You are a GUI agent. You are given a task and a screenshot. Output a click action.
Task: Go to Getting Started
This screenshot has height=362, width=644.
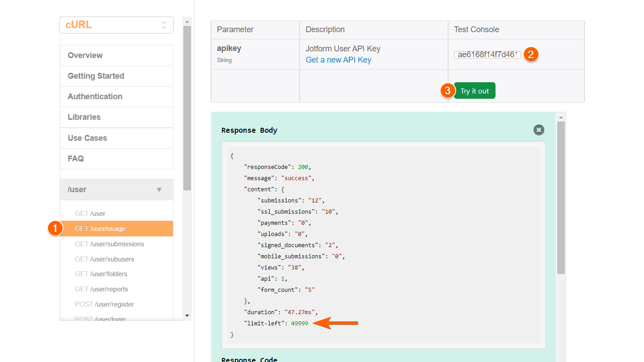116,76
